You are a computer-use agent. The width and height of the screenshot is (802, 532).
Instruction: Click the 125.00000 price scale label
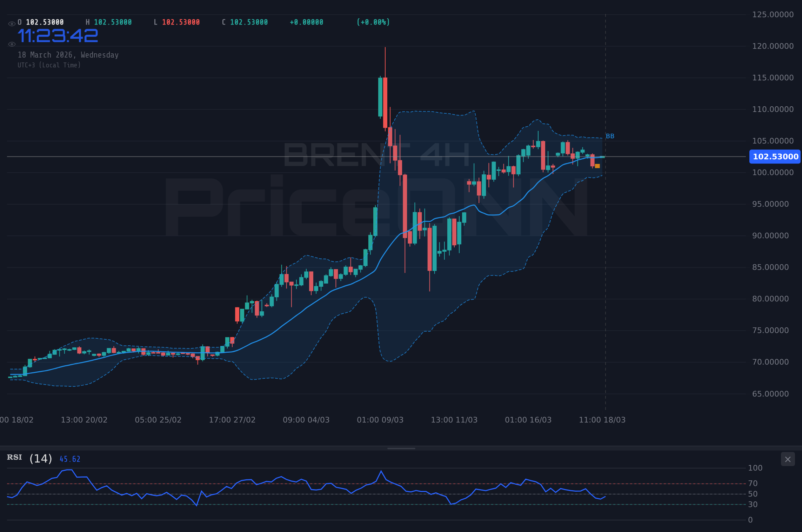(x=773, y=15)
